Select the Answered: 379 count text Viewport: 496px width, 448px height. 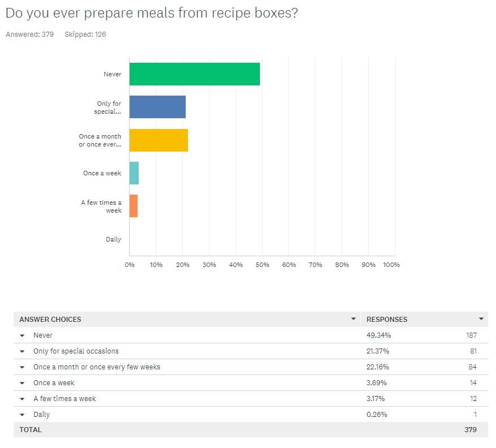click(x=30, y=34)
